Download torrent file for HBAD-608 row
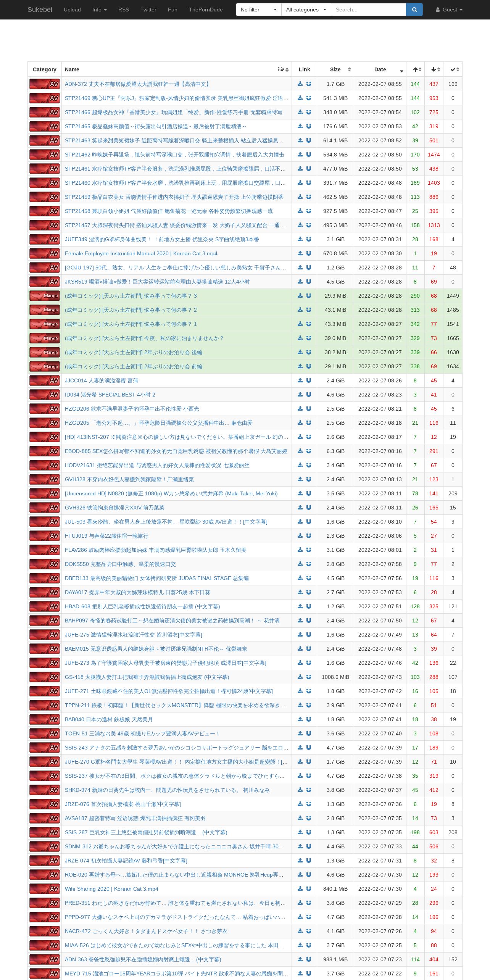490x980 pixels. [x=300, y=606]
